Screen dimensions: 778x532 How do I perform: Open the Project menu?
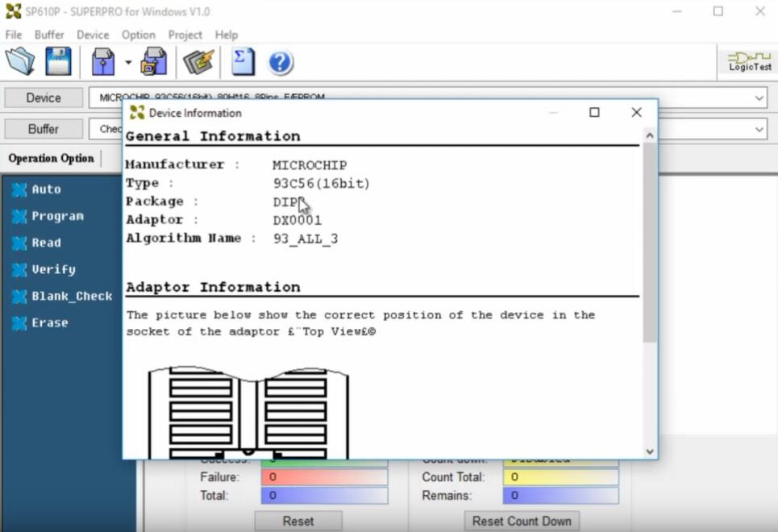click(x=185, y=35)
